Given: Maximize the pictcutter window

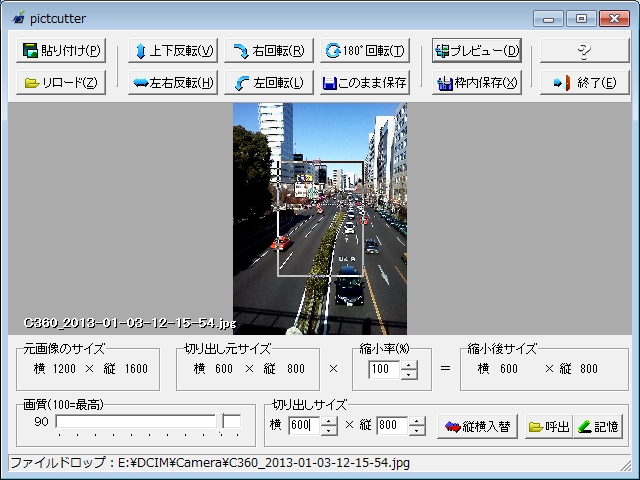Looking at the screenshot, I should tap(581, 18).
